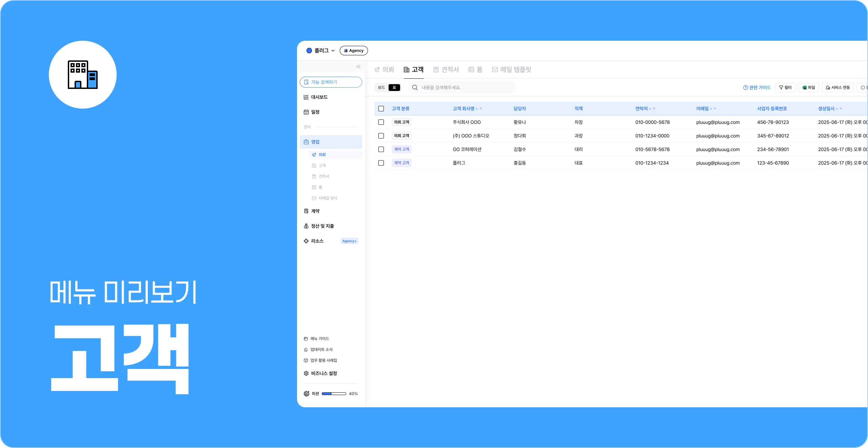
Task: Open 비즈니스 설정 gear settings
Action: (x=323, y=373)
